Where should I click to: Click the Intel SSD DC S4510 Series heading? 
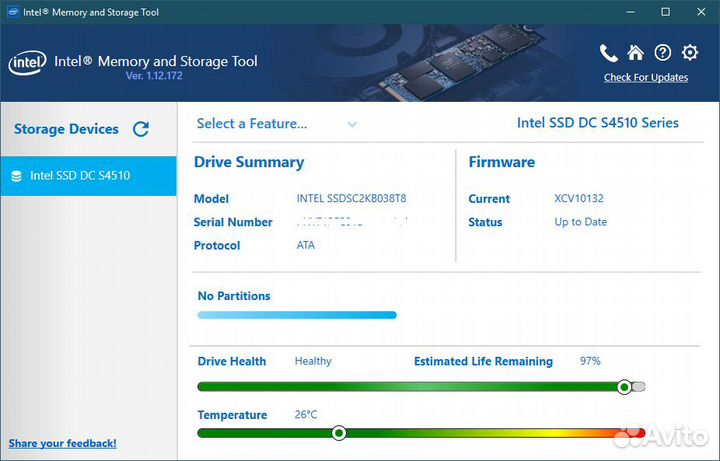[597, 123]
